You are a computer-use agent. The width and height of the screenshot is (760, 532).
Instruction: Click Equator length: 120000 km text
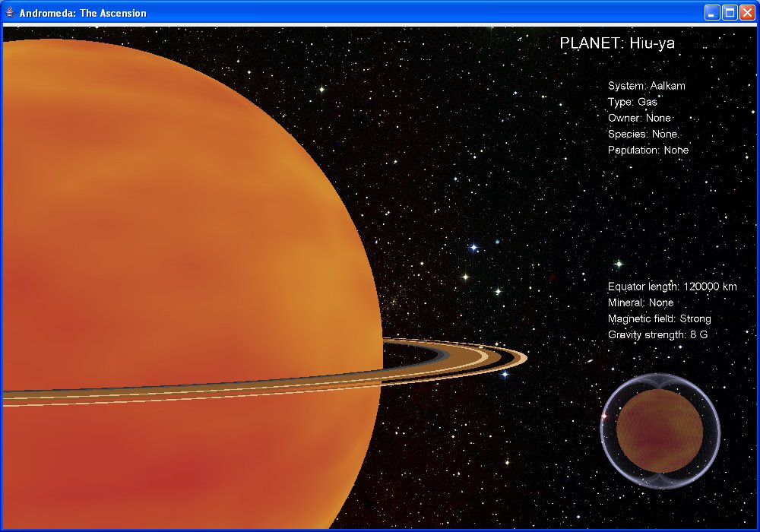tap(672, 287)
